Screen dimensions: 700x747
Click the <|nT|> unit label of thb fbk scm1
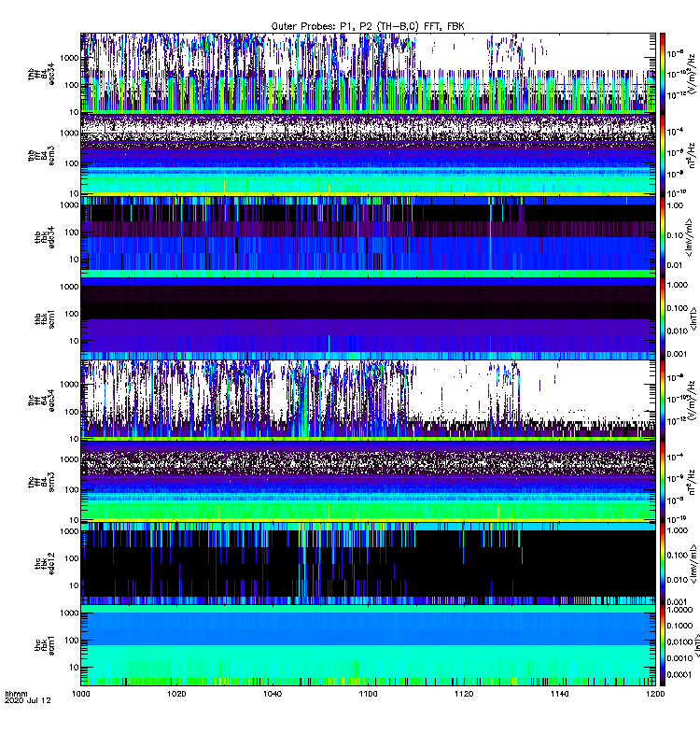click(x=693, y=318)
